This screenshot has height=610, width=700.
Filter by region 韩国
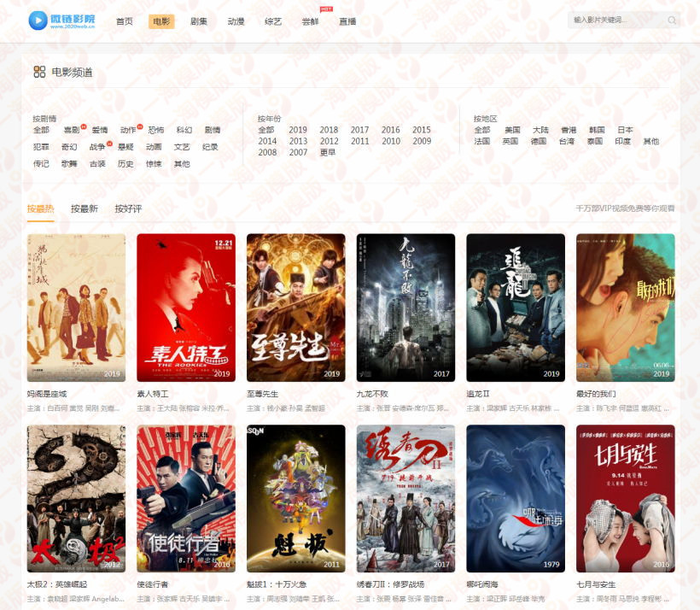coord(597,130)
